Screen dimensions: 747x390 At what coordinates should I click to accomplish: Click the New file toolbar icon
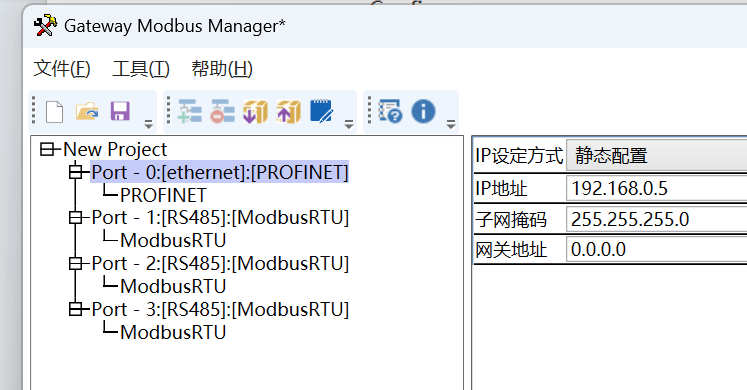[54, 112]
